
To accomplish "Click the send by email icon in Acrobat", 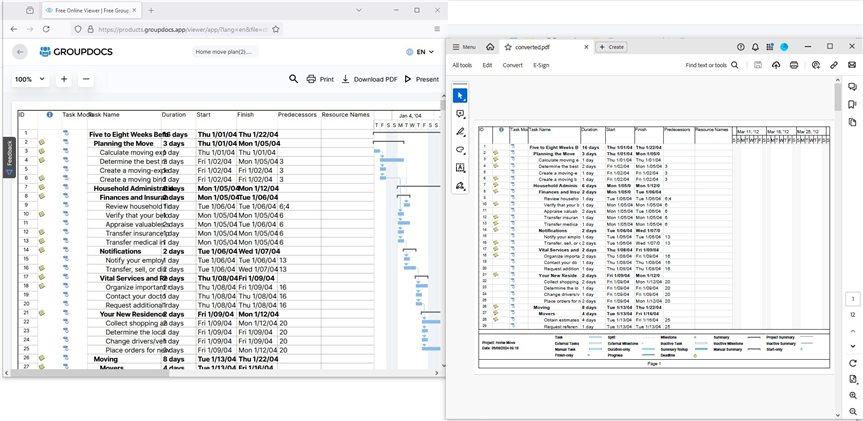I will click(x=852, y=65).
